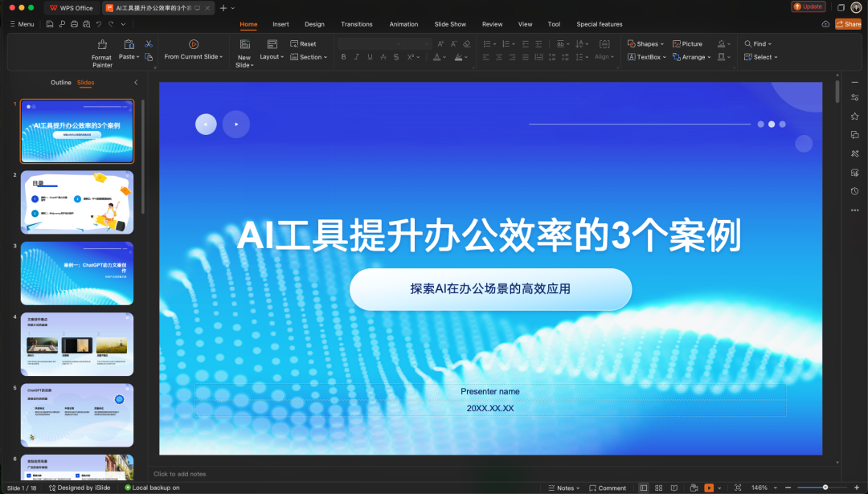Click the orange Update button
Screen dimensions: 868x494
(808, 6)
